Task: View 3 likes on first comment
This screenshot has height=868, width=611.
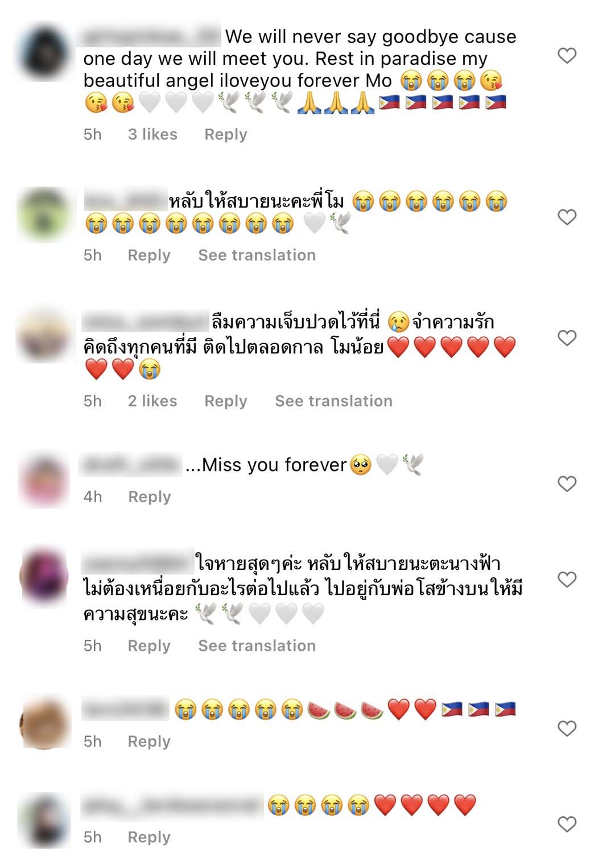Action: (152, 135)
